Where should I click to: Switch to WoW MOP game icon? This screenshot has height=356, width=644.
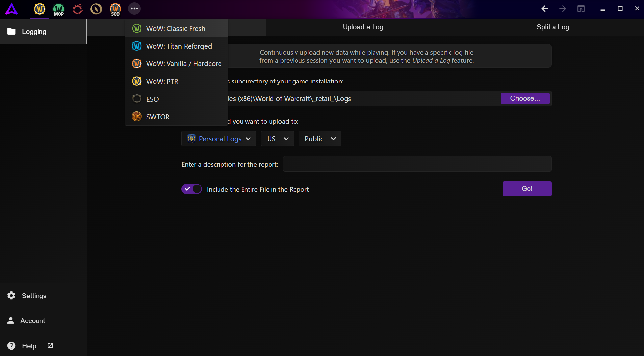59,9
